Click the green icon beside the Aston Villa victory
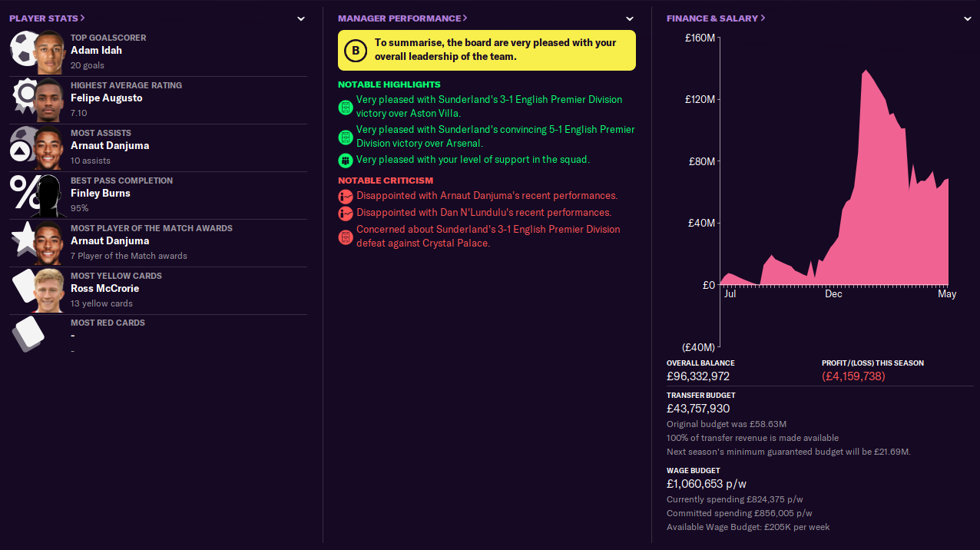Image resolution: width=980 pixels, height=550 pixels. tap(345, 107)
